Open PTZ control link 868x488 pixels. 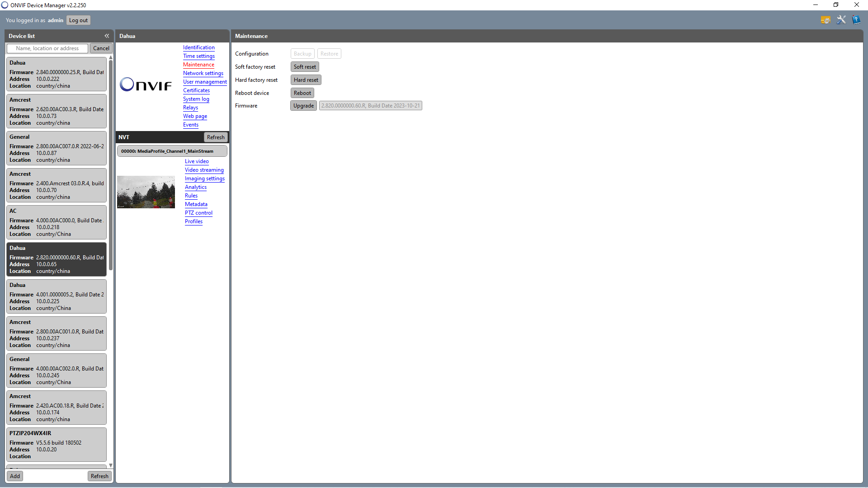[x=198, y=213]
